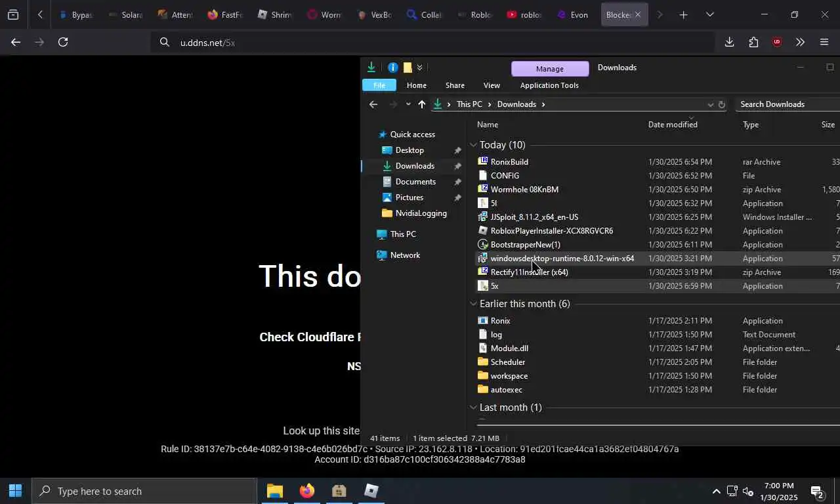Open the Roblox taskbar icon

tap(371, 491)
